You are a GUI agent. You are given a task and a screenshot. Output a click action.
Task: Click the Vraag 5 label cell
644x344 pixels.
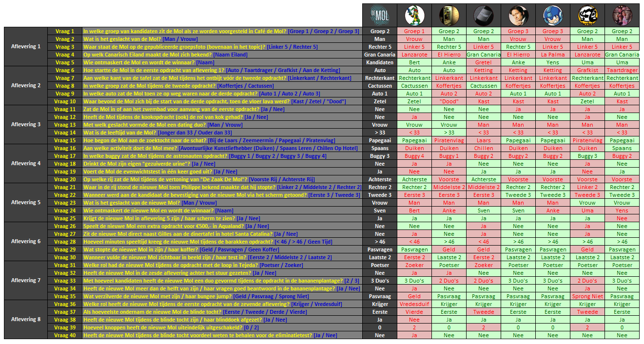coord(65,62)
